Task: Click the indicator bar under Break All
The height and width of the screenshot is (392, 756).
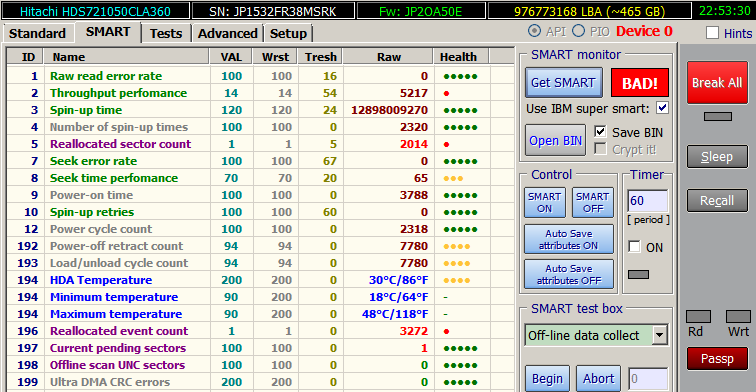Action: tap(718, 116)
